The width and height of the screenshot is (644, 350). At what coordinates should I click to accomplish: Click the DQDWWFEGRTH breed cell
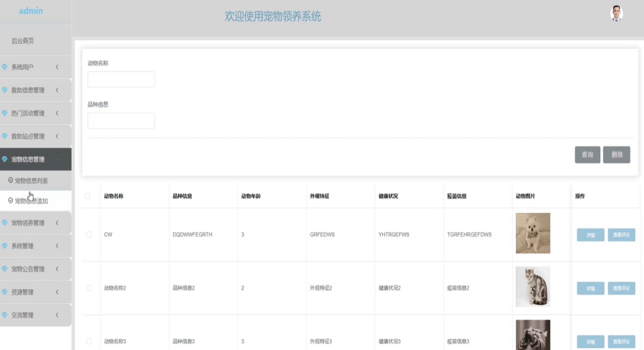pyautogui.click(x=192, y=234)
